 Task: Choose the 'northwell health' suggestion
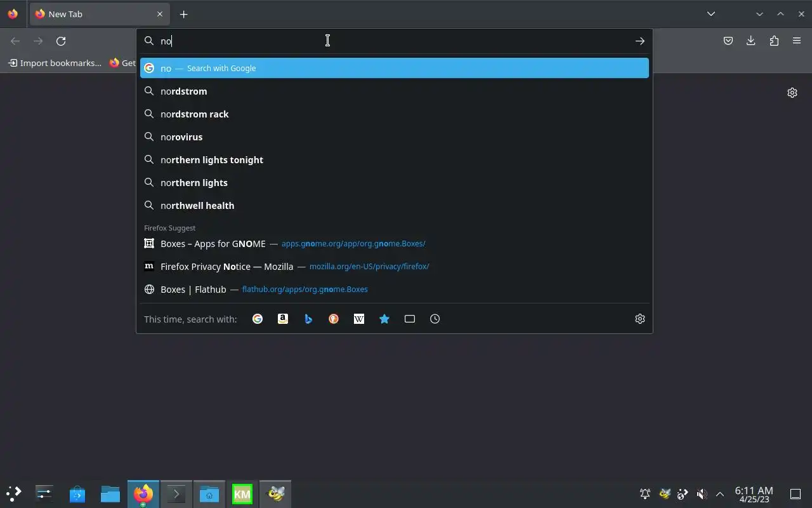(x=395, y=206)
